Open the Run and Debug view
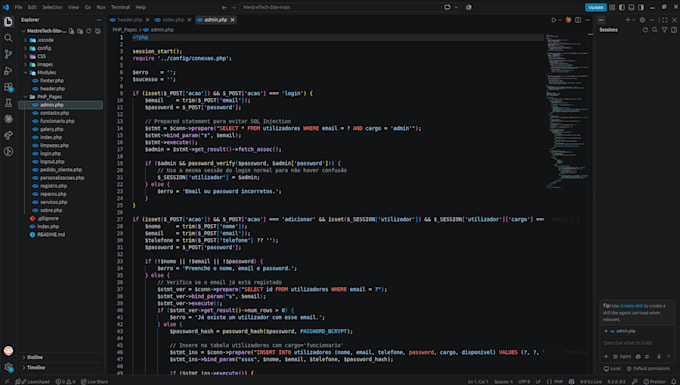This screenshot has height=385, width=680. tap(8, 71)
